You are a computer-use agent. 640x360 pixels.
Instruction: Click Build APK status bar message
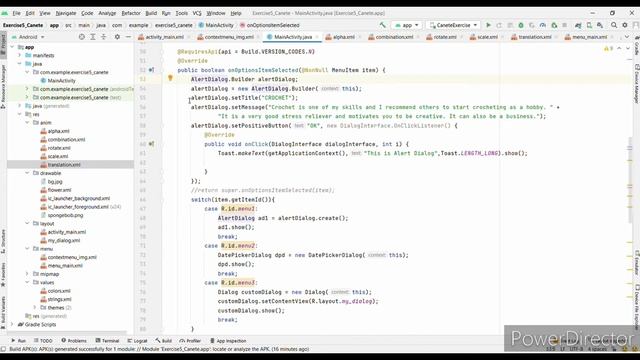159,349
